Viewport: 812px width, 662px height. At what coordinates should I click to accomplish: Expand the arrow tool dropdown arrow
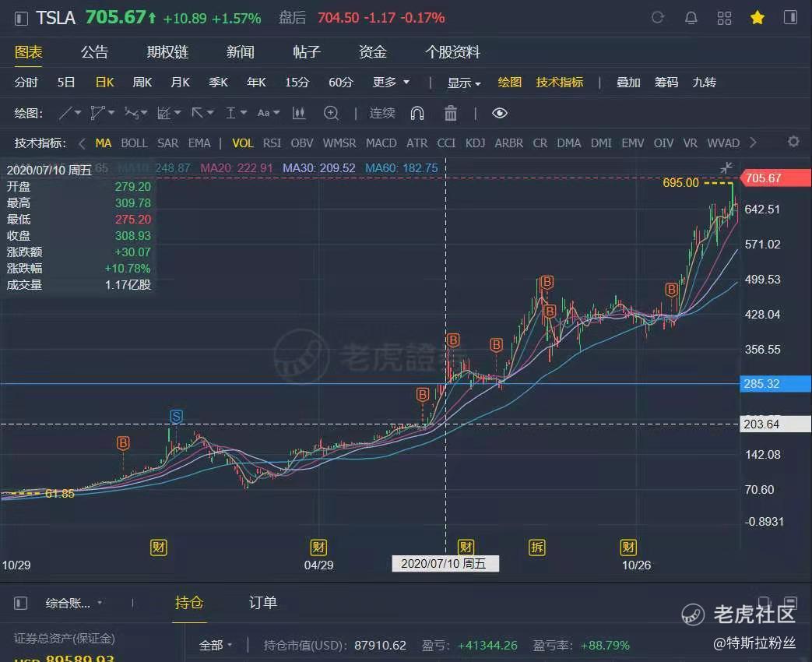(x=209, y=112)
